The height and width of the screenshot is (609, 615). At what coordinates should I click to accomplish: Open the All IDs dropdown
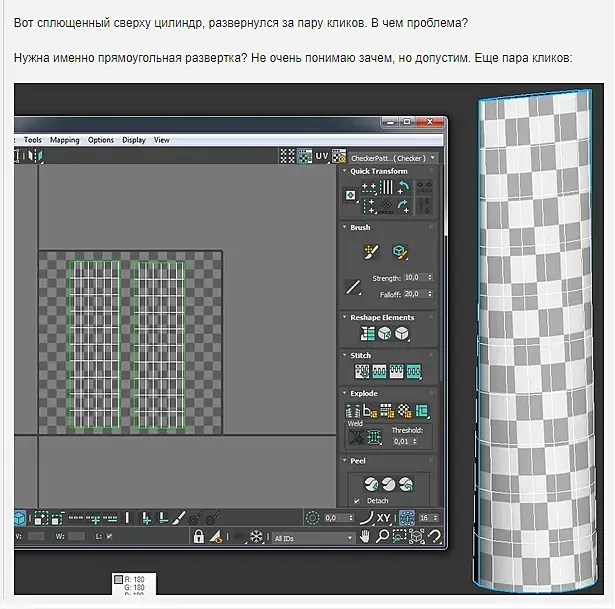[x=313, y=538]
